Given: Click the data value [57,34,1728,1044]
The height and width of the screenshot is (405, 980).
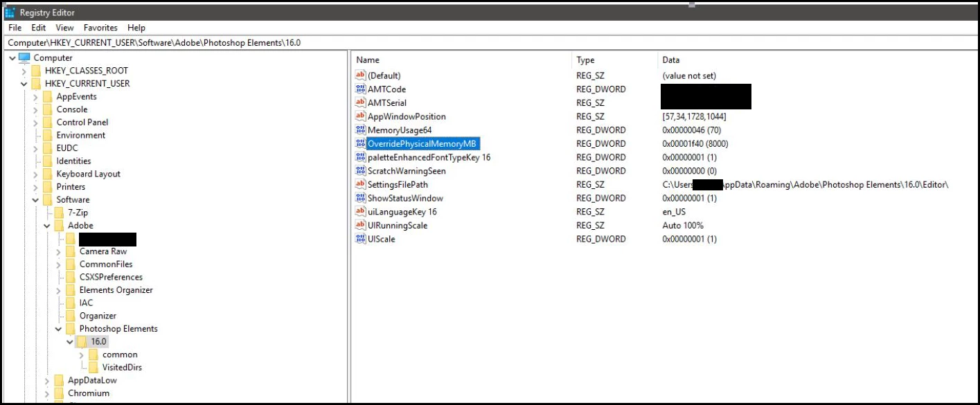Looking at the screenshot, I should pyautogui.click(x=694, y=116).
